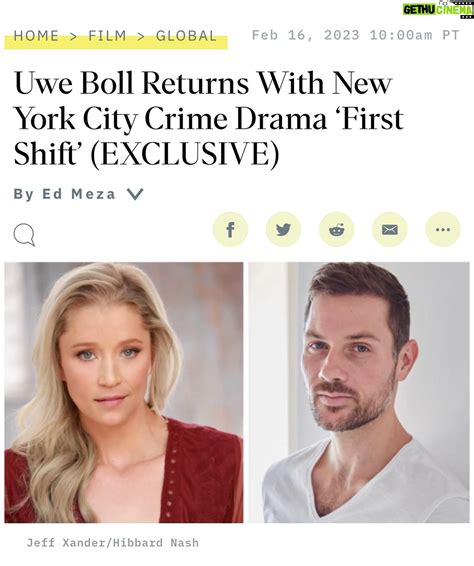This screenshot has width=474, height=566.
Task: Open more sharing options ellipsis
Action: tap(443, 229)
